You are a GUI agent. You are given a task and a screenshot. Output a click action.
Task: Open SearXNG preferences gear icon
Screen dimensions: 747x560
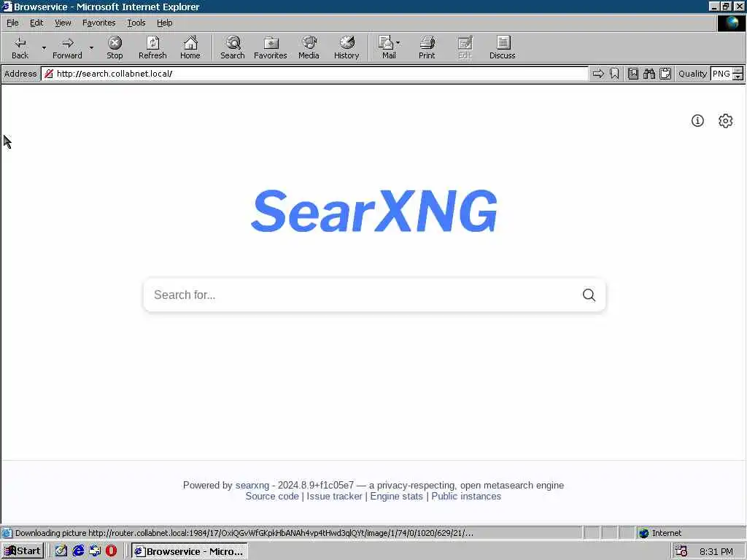pos(726,121)
